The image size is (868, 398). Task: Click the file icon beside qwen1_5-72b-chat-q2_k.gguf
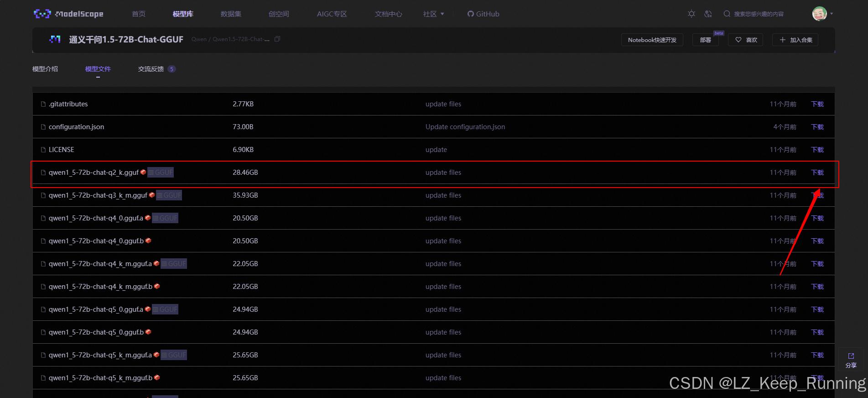43,173
